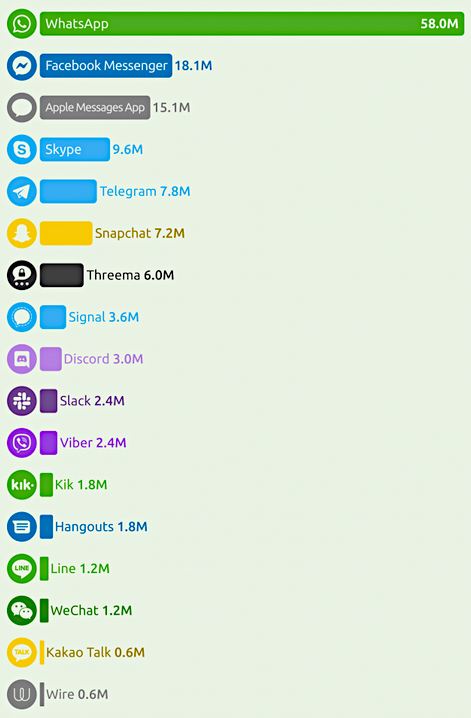
Task: Click the WeChat double-bubble icon
Action: pos(22,610)
